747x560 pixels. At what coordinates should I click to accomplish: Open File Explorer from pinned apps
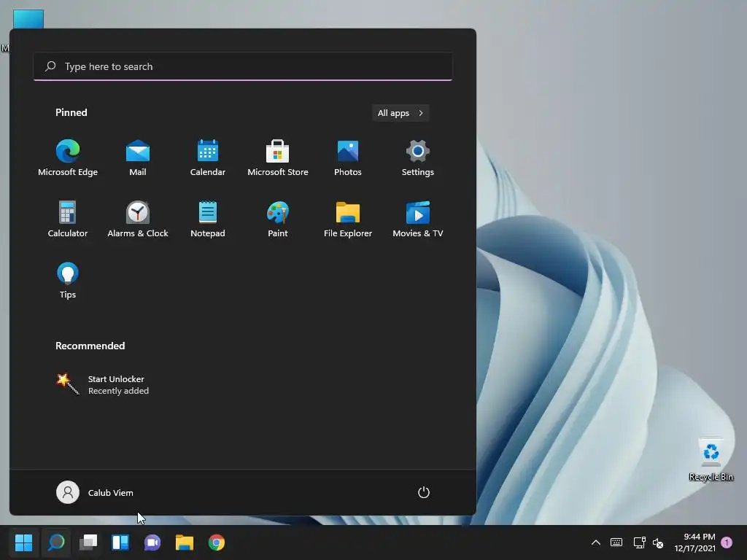[348, 219]
